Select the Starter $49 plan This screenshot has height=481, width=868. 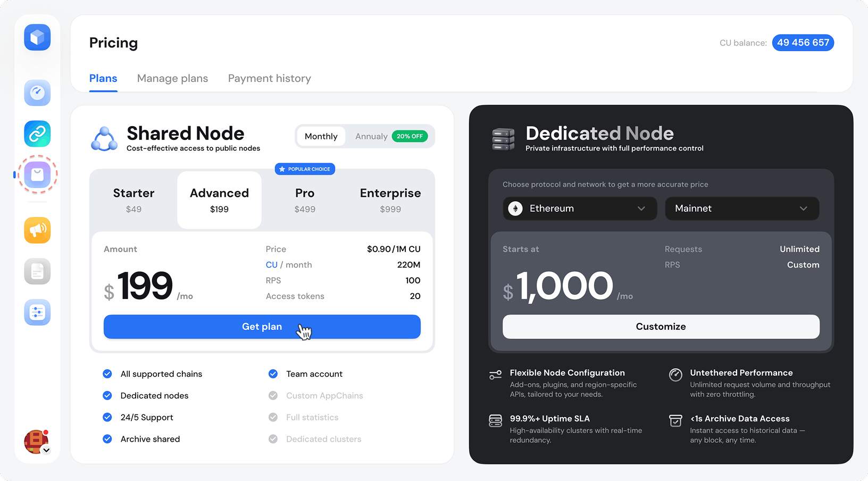click(x=133, y=200)
